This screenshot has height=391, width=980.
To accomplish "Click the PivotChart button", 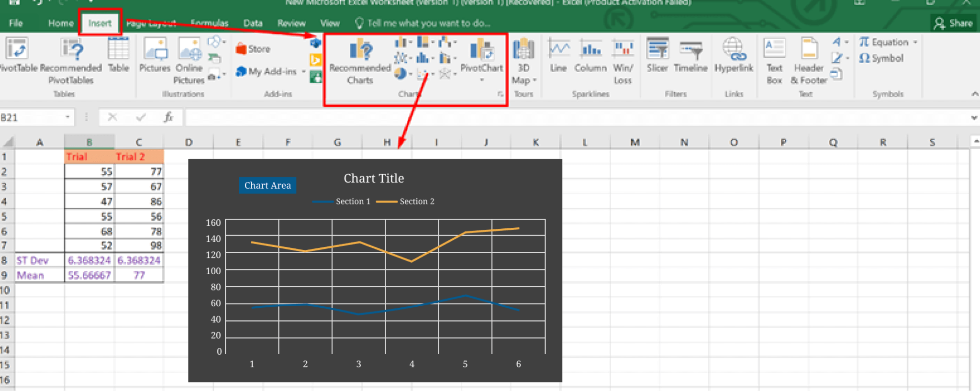I will (481, 60).
